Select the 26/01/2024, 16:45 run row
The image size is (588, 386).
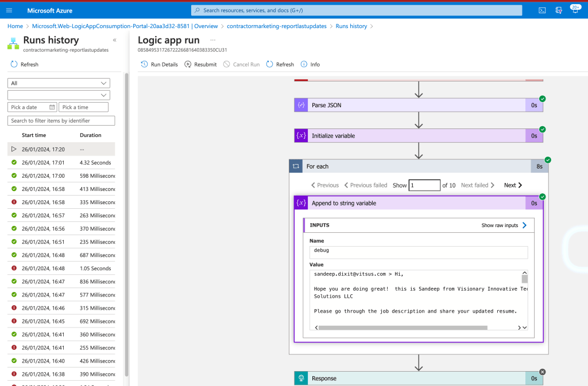pos(61,321)
